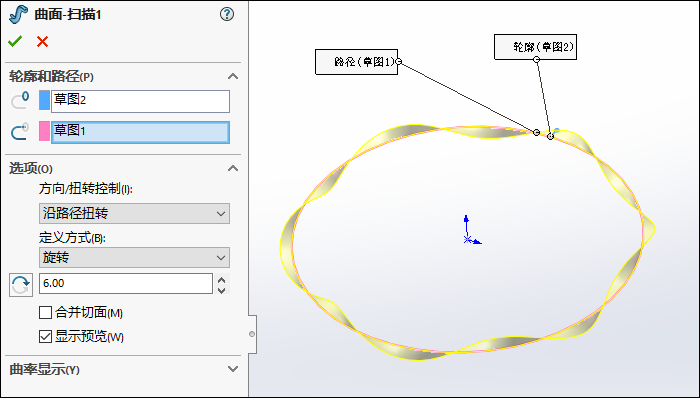Collapse the 轮廓和路径 section
Viewport: 700px width, 398px height.
(233, 76)
